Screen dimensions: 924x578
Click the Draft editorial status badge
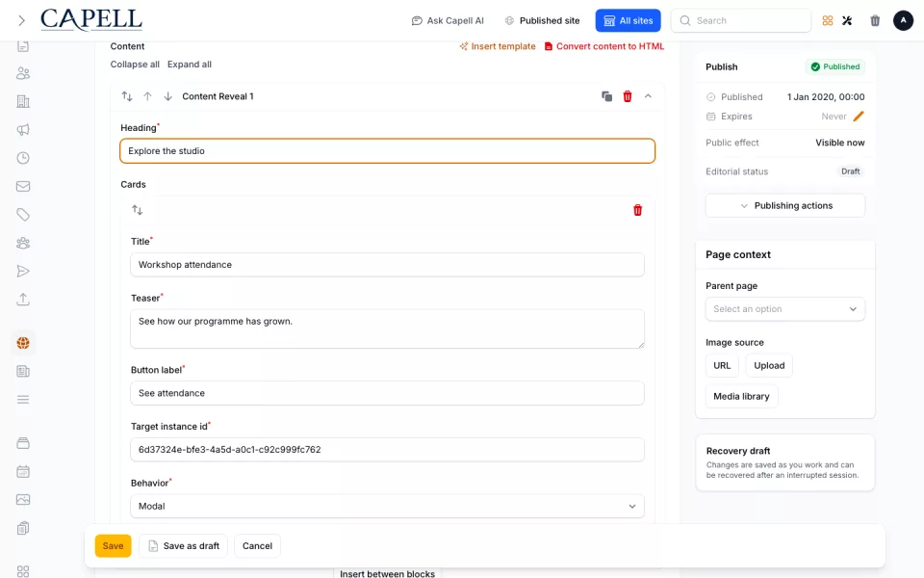click(x=850, y=171)
